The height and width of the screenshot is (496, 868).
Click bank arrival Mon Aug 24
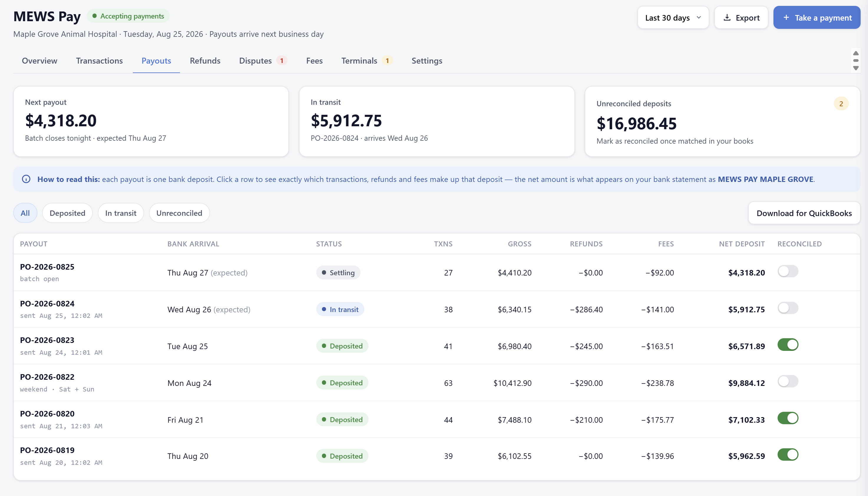(189, 383)
